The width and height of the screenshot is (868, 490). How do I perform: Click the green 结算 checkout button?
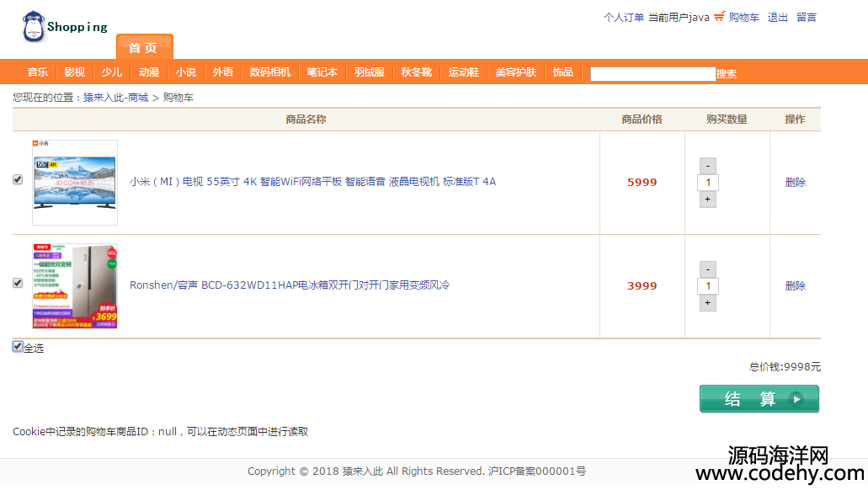pyautogui.click(x=759, y=398)
